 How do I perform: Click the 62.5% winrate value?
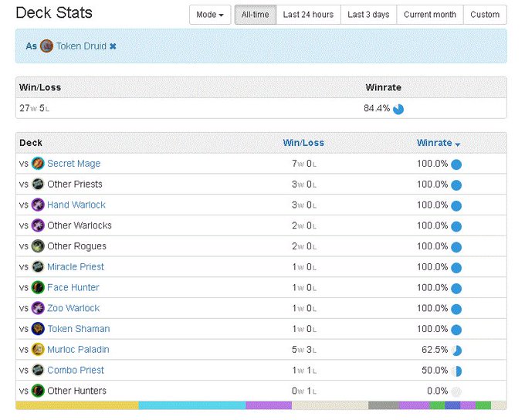[x=435, y=350]
